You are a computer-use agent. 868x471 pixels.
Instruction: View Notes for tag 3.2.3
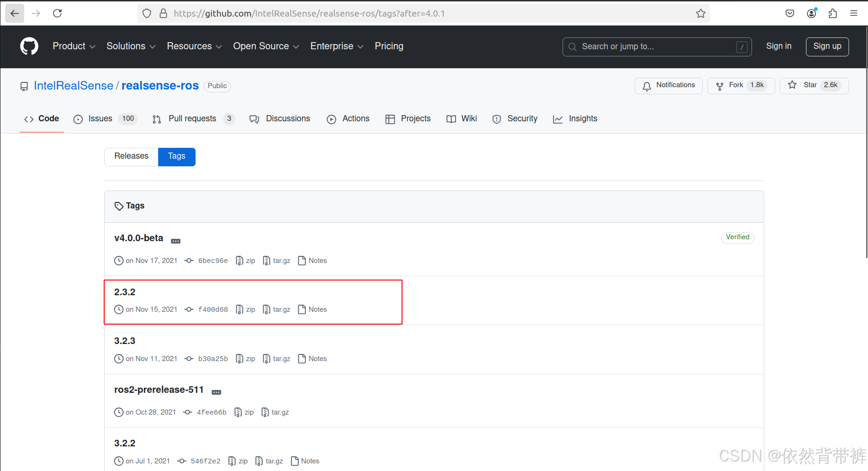313,359
